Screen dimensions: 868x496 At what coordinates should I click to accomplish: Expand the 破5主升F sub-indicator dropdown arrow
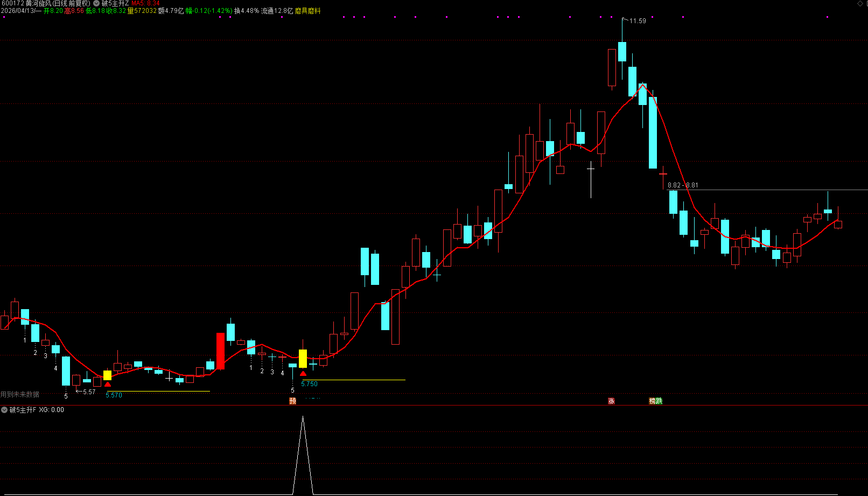(4, 410)
